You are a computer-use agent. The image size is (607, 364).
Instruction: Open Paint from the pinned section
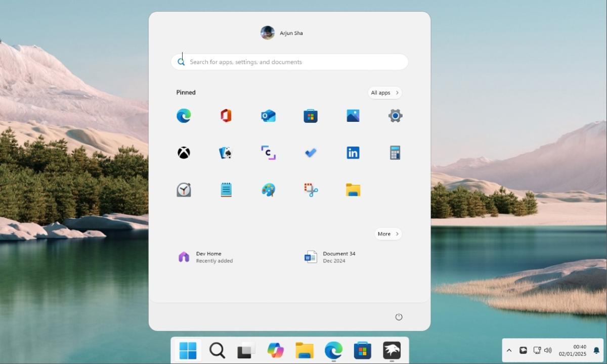pos(268,190)
